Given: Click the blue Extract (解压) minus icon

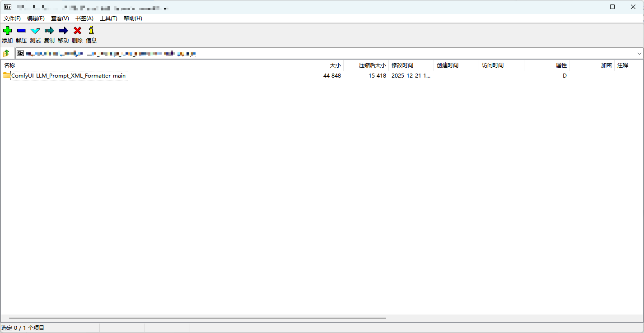Looking at the screenshot, I should tap(21, 31).
